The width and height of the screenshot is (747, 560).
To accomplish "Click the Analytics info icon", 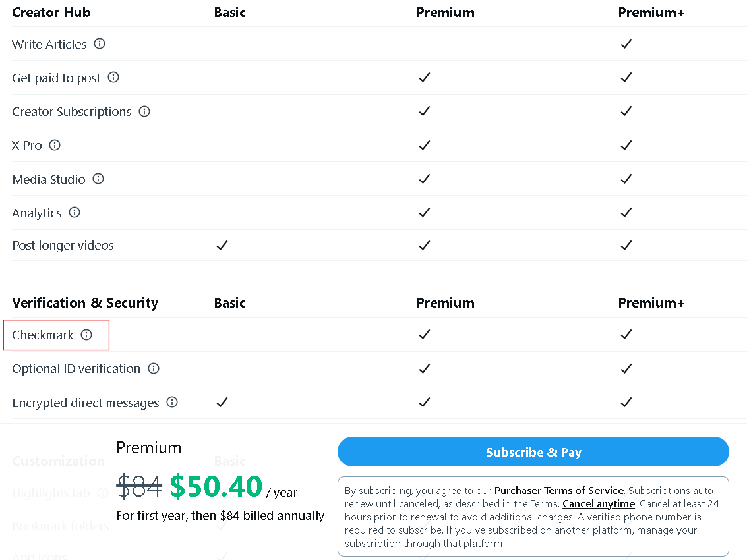I will [75, 212].
